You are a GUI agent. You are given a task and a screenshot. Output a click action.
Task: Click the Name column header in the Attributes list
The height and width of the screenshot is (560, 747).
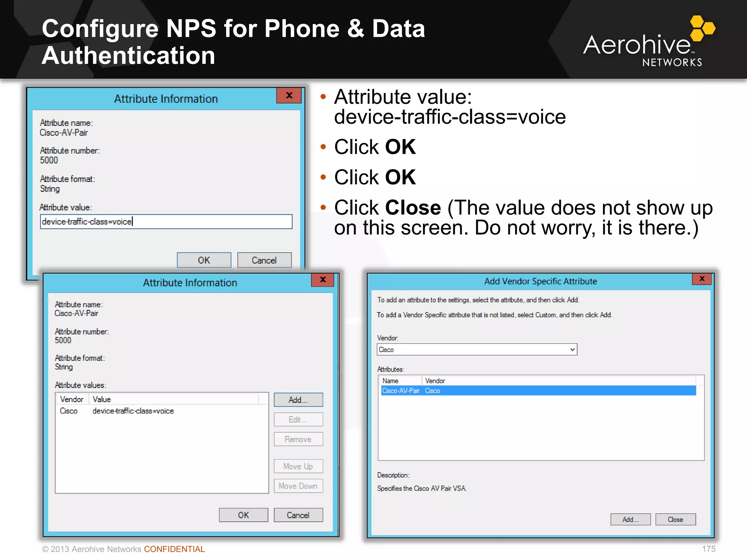[x=401, y=381]
